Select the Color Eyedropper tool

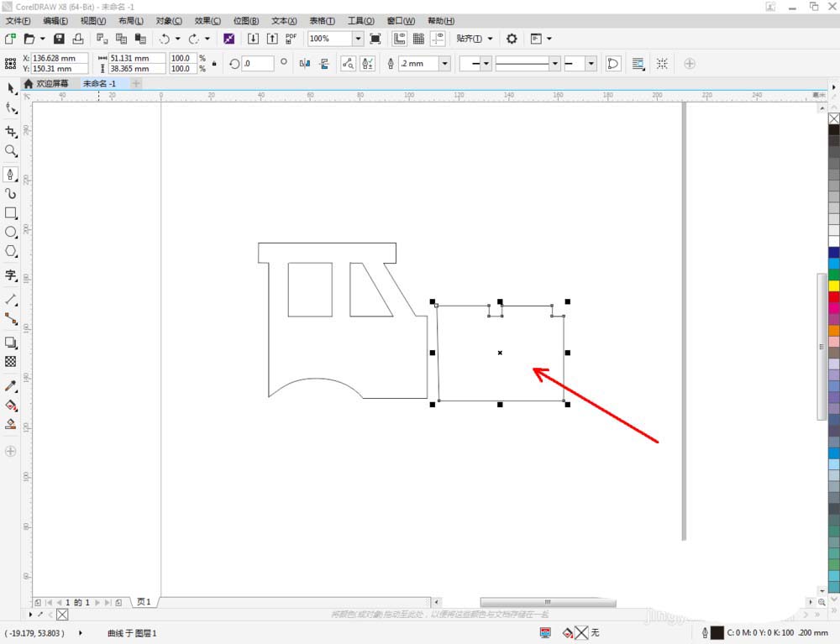[x=11, y=386]
